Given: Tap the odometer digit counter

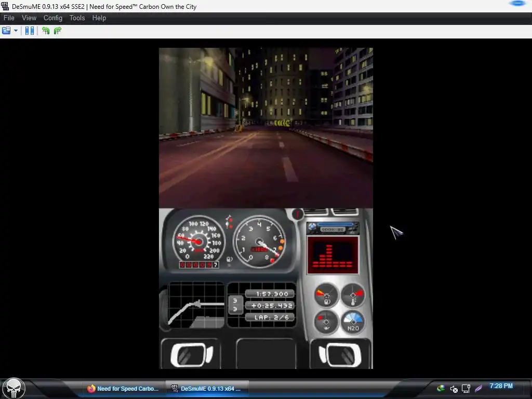Looking at the screenshot, I should [199, 264].
